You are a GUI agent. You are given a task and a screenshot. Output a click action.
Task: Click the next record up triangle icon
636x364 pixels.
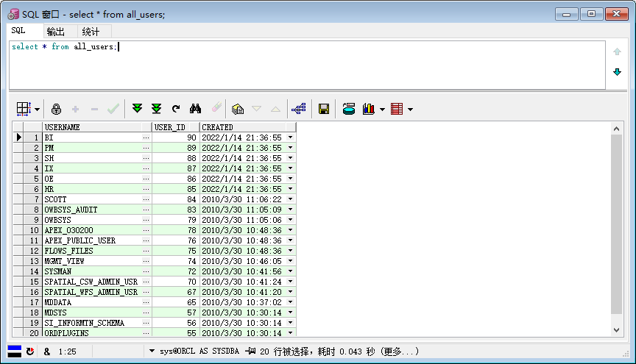[275, 109]
